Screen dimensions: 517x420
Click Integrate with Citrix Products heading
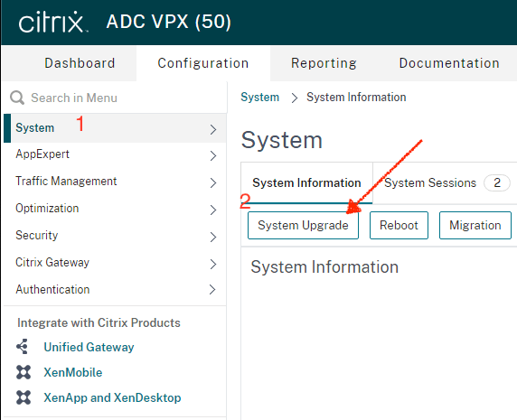[x=99, y=322]
